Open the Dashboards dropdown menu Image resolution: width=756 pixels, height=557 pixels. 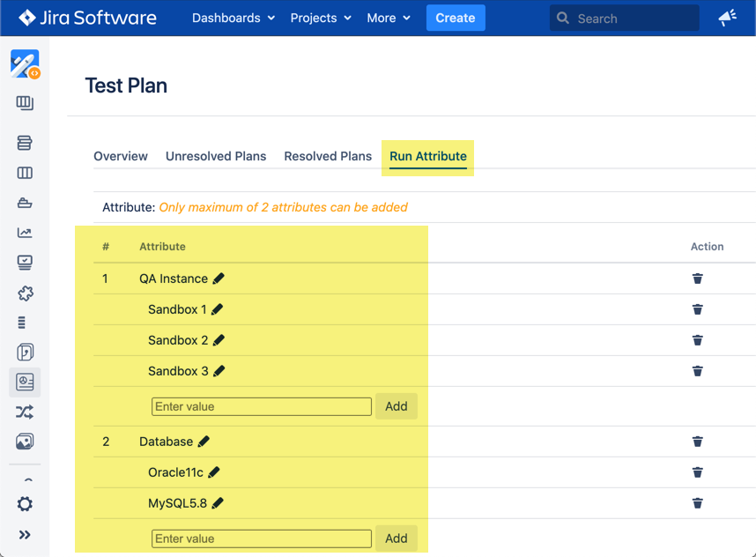pyautogui.click(x=233, y=18)
